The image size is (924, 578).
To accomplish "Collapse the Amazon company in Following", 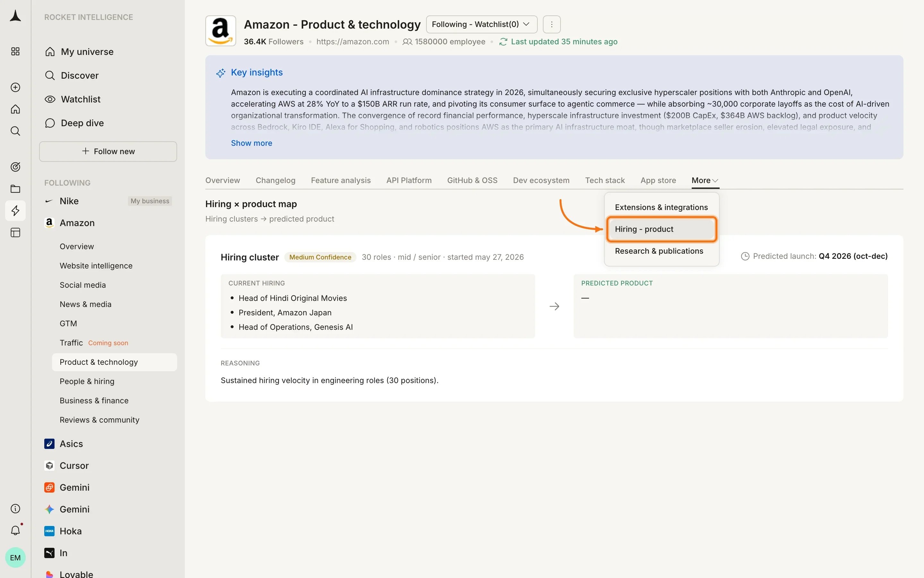I will point(77,223).
